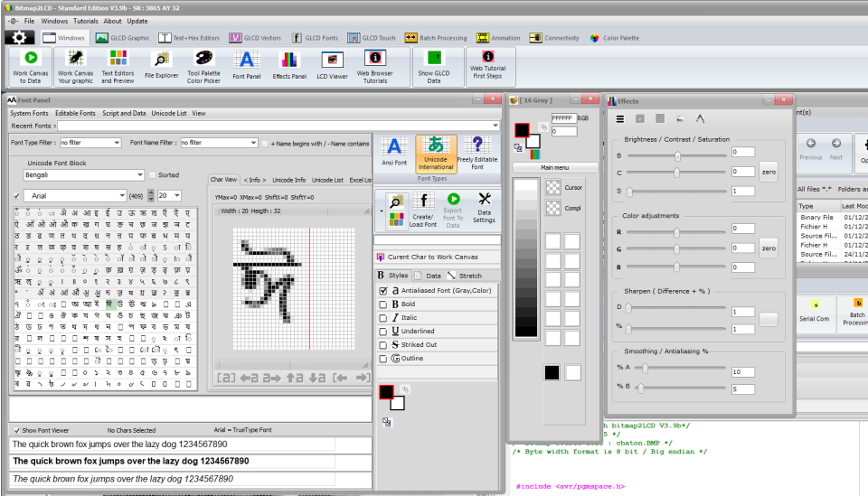Open the LCD Viewer
This screenshot has width=868, height=496.
tap(332, 65)
